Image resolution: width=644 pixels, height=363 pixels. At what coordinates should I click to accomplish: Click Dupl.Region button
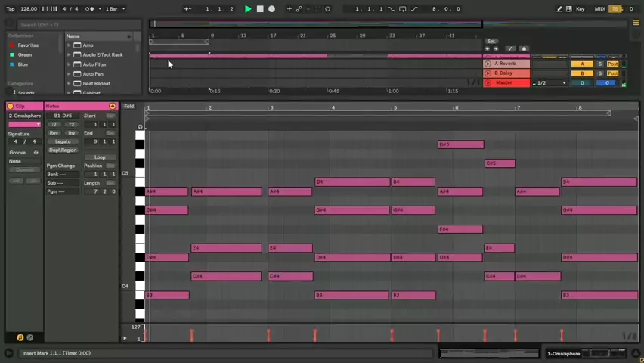tap(63, 150)
